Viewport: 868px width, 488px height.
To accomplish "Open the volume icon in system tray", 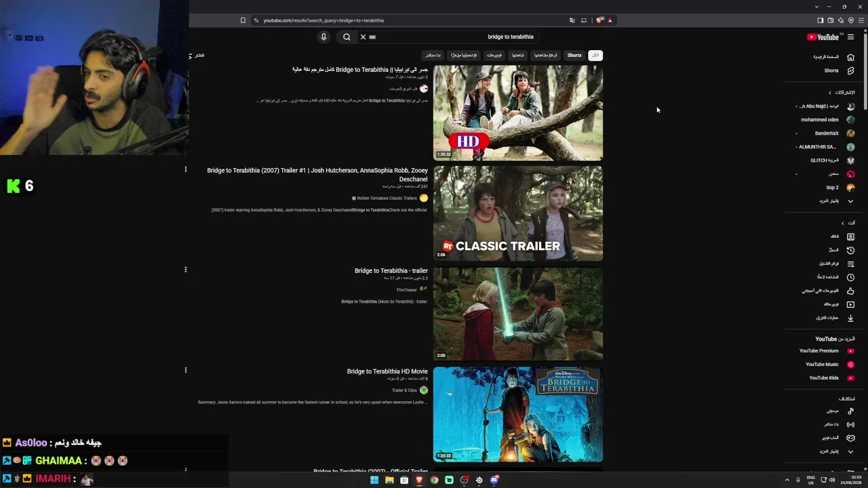I will point(832,480).
